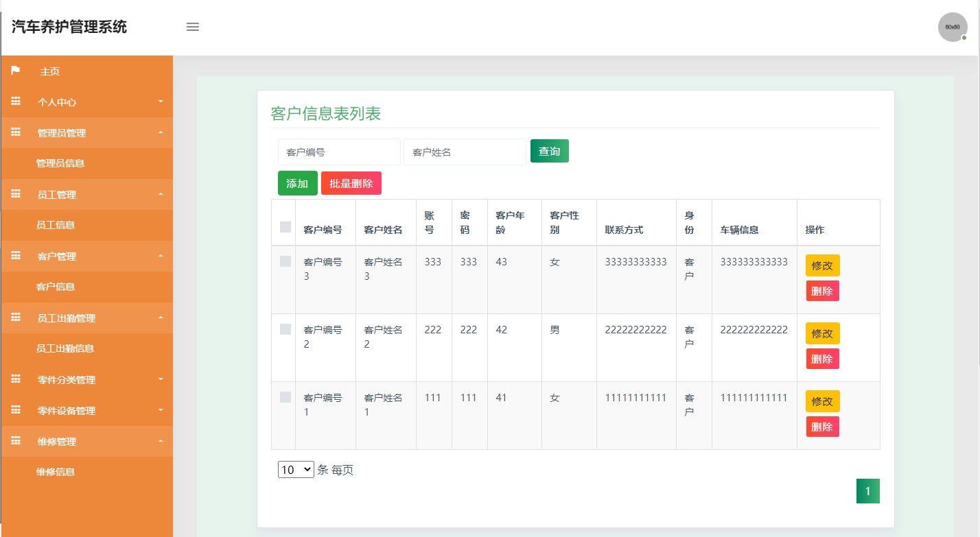This screenshot has height=537, width=980.
Task: Focus the 客户姓名 search input field
Action: pyautogui.click(x=465, y=152)
